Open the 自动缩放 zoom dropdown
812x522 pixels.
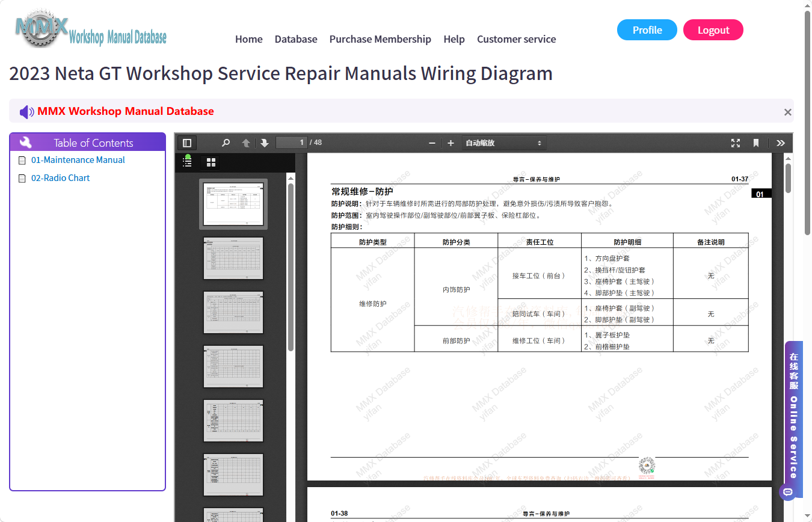(504, 143)
